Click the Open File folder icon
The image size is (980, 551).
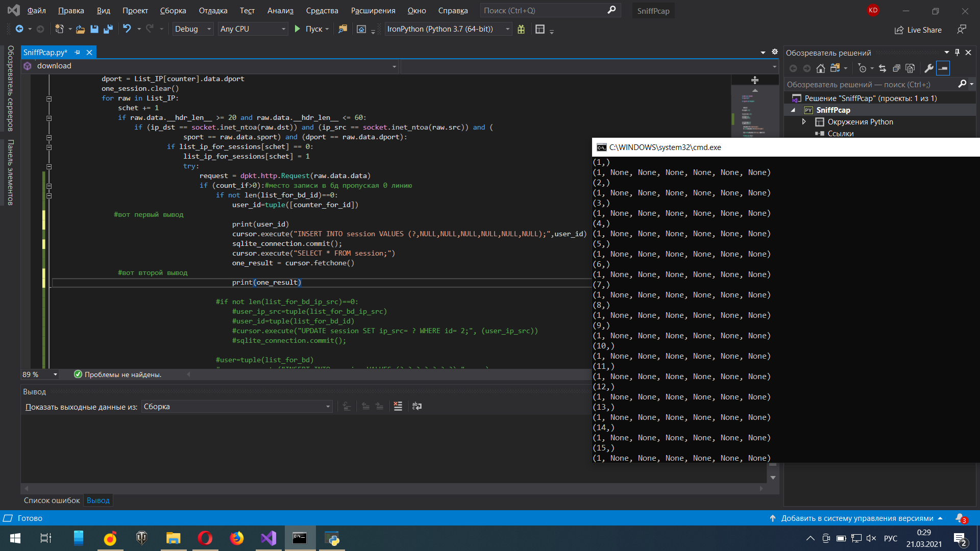(80, 29)
